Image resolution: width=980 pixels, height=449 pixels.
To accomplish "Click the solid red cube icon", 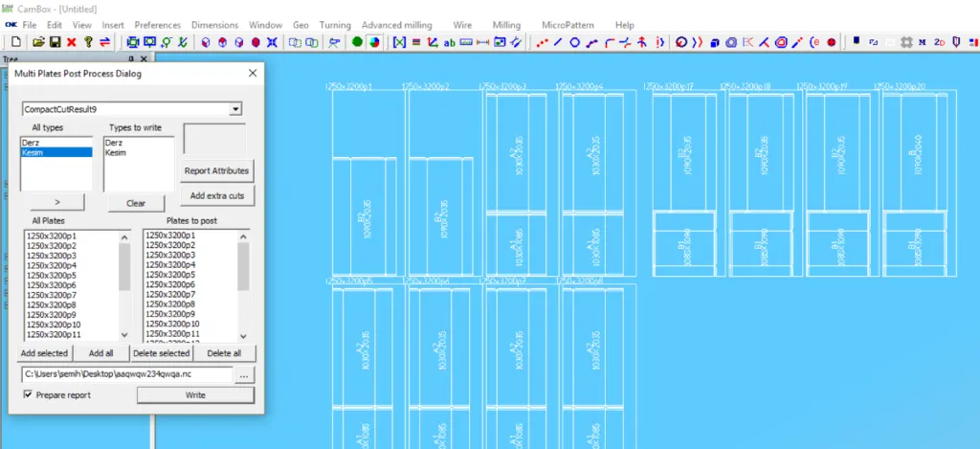I will pos(256,42).
